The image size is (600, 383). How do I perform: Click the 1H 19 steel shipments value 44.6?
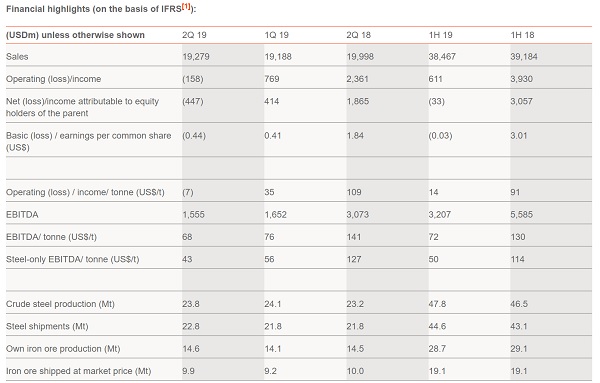point(437,326)
